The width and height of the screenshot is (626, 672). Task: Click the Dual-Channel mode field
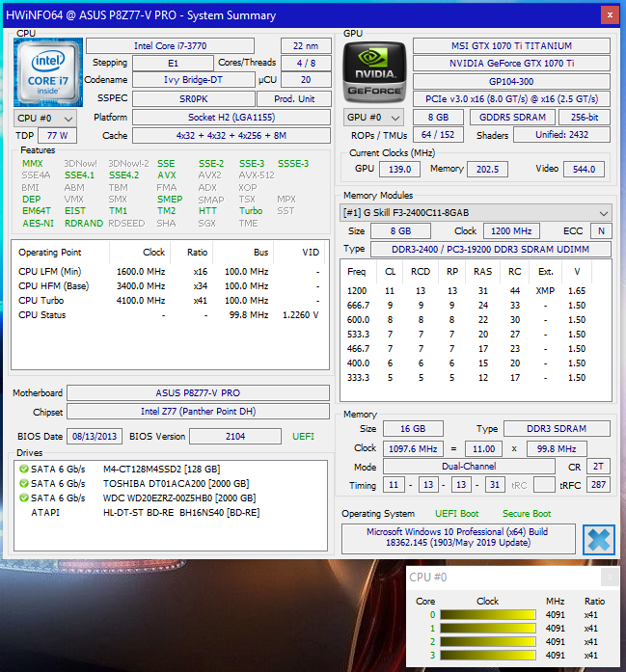(469, 467)
